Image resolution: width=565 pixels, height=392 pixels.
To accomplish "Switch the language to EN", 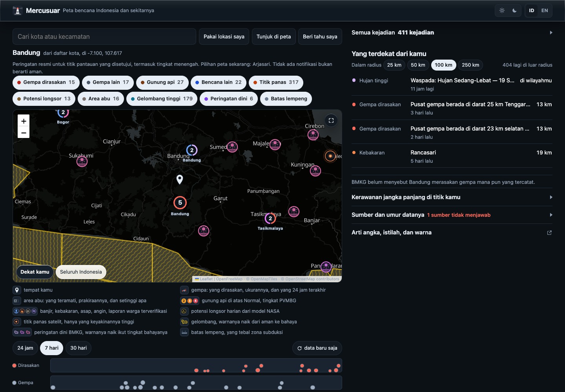I will click(545, 11).
